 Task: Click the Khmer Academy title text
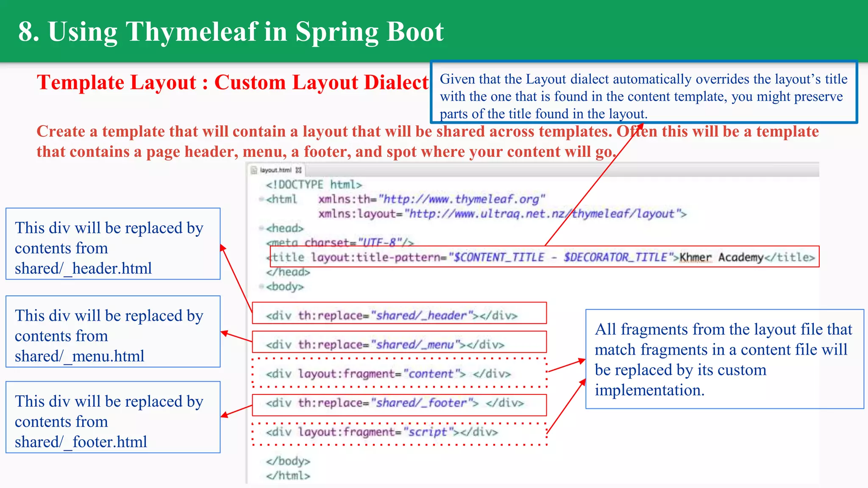721,257
